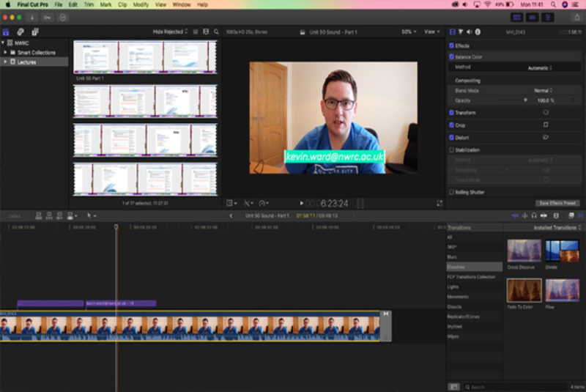Open the Audio inspector speaker icon
Viewport: 586px width, 392px height.
469,32
